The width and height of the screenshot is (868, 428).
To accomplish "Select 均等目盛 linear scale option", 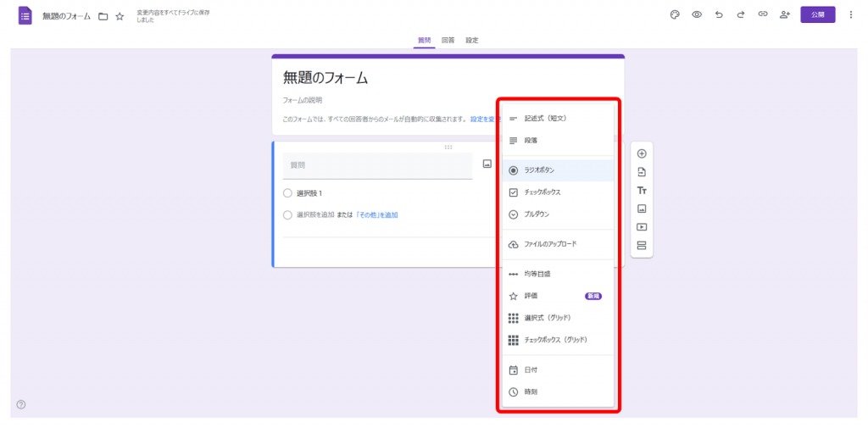I will [537, 274].
